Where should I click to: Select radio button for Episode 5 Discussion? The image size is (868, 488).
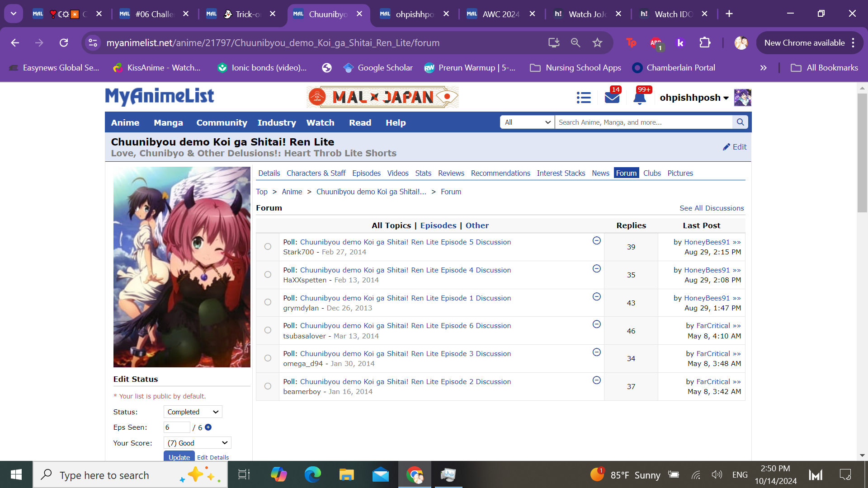[268, 247]
